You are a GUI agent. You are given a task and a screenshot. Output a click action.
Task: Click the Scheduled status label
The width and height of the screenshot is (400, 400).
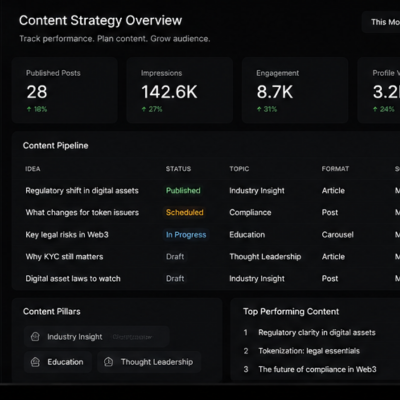[185, 213]
